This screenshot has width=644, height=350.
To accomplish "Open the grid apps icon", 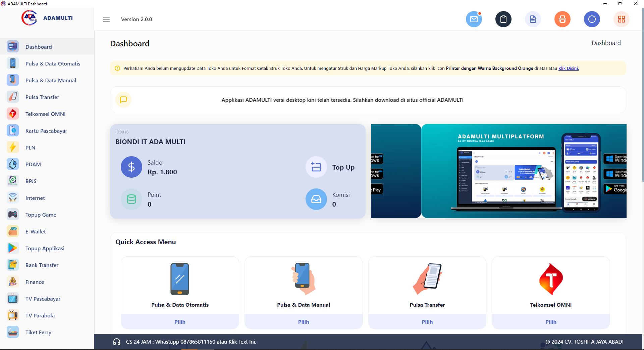I will pyautogui.click(x=622, y=19).
